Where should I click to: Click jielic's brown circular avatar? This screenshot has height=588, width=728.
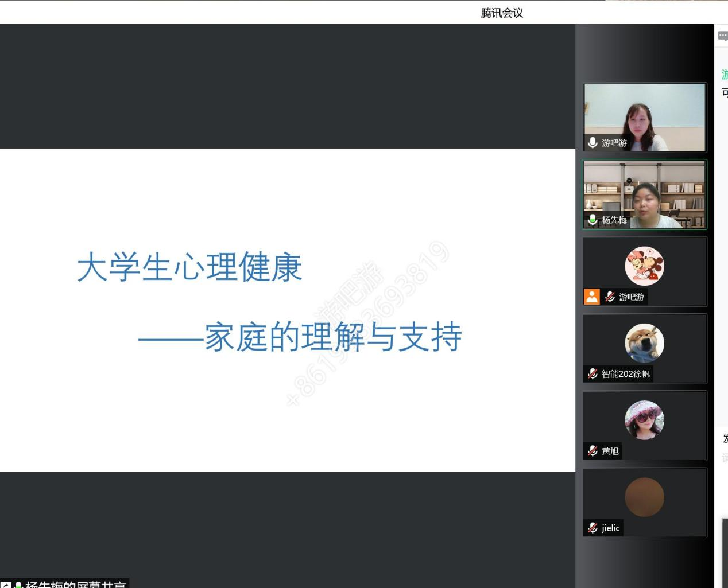pyautogui.click(x=644, y=497)
